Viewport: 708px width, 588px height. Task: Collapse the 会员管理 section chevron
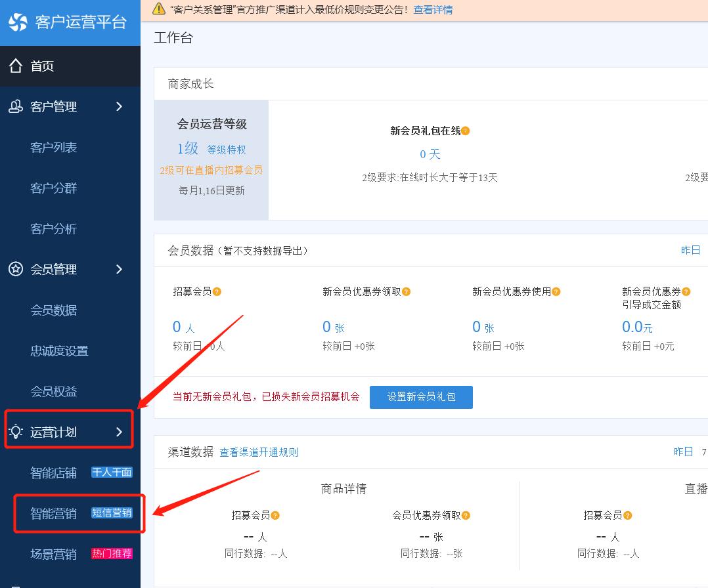pyautogui.click(x=119, y=269)
